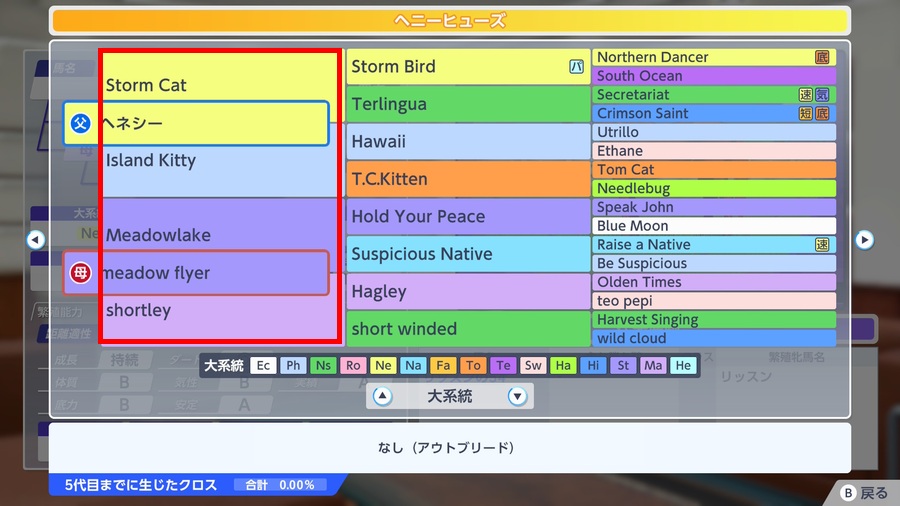Screen dimensions: 900x506
Task: Select T.C.Kitten in third generation
Action: pyautogui.click(x=468, y=179)
